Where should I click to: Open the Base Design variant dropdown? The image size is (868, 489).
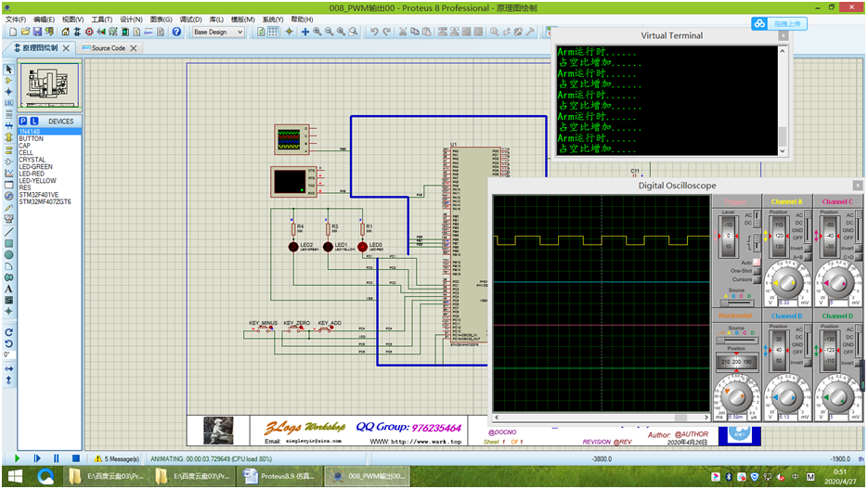pos(218,32)
